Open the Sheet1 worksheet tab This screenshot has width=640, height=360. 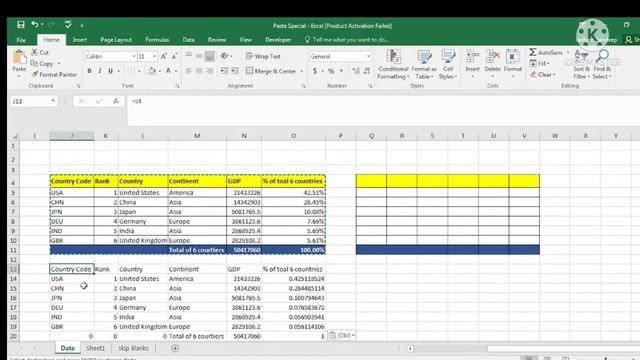[x=96, y=348]
